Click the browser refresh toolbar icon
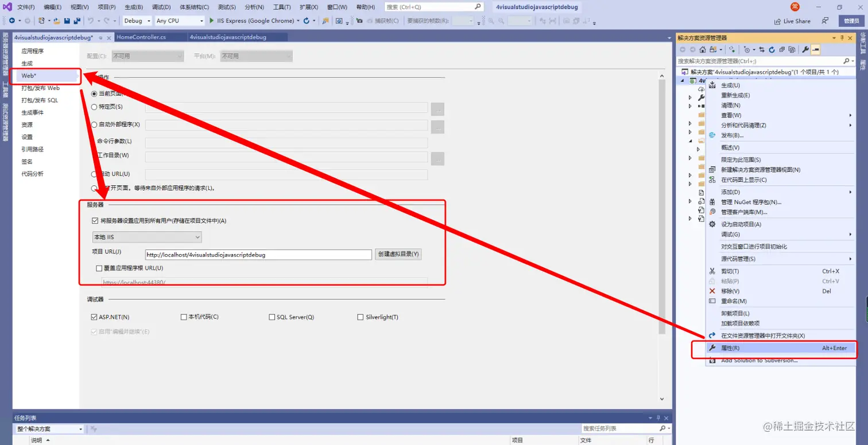868x445 pixels. 307,21
